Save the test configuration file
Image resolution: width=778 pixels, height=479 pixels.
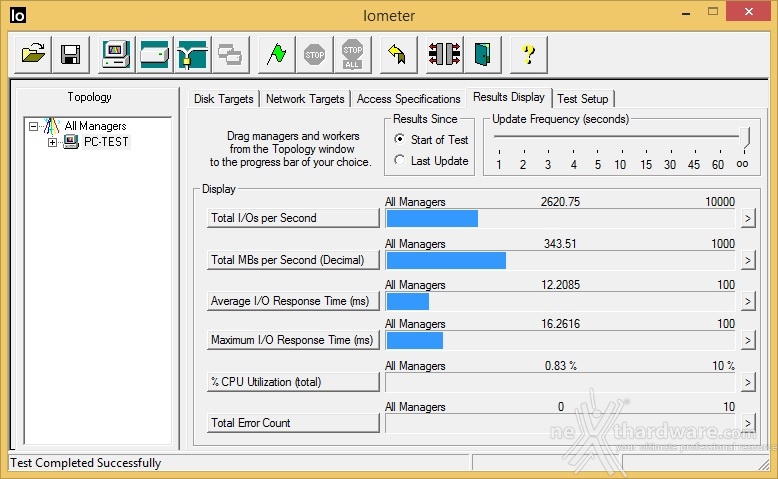click(70, 54)
